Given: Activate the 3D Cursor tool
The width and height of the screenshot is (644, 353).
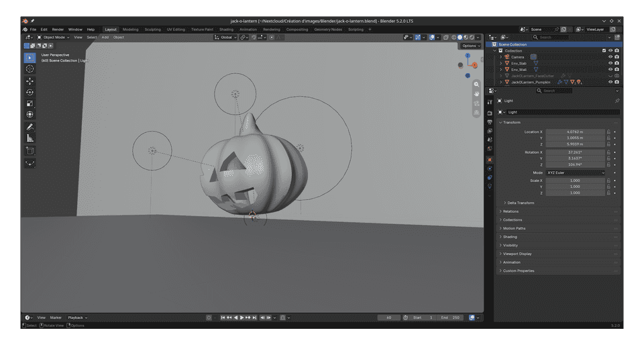Looking at the screenshot, I should pyautogui.click(x=30, y=69).
